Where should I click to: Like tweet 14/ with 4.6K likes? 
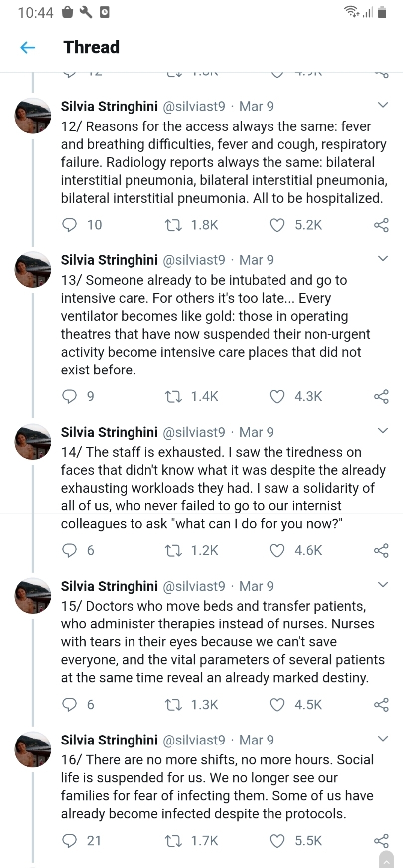[277, 551]
